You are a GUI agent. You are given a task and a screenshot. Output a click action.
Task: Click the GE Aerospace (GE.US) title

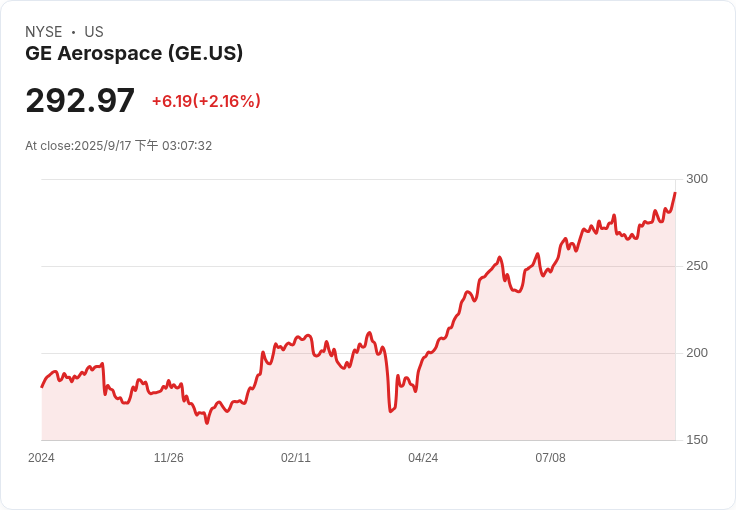pyautogui.click(x=134, y=53)
